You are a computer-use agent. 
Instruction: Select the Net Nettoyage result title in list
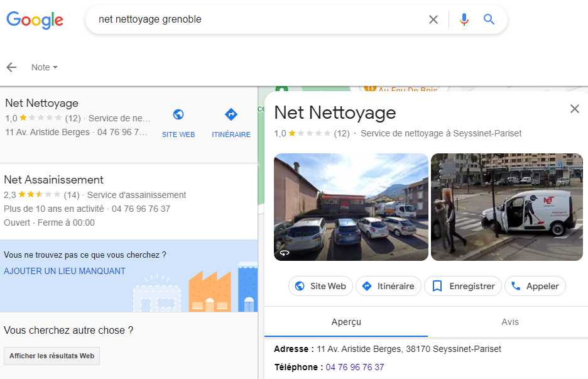point(42,103)
